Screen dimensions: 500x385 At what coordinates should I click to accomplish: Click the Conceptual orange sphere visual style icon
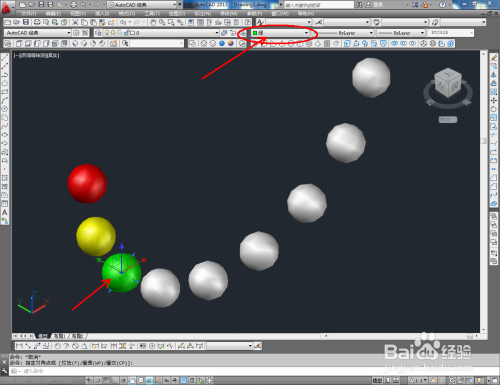(231, 43)
